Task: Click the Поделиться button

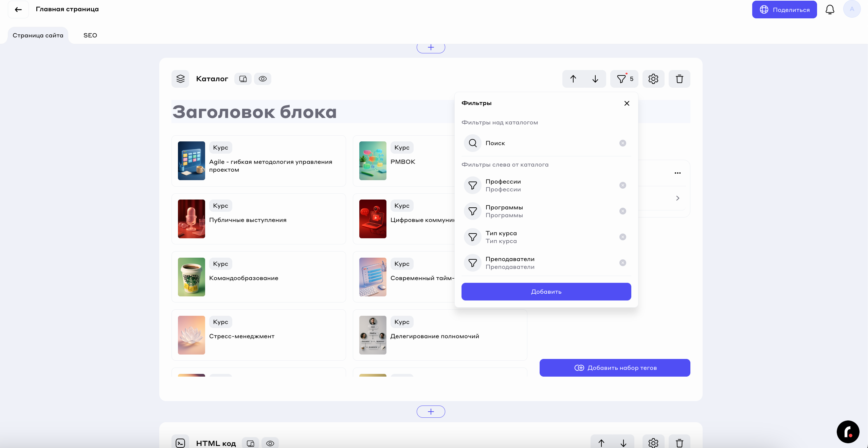Action: (x=784, y=10)
